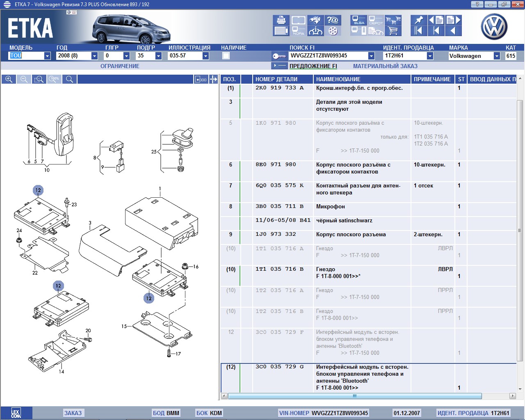Screen dimensions: 525x420
Task: Select part row 2K0 919 733 A
Action: click(x=368, y=91)
